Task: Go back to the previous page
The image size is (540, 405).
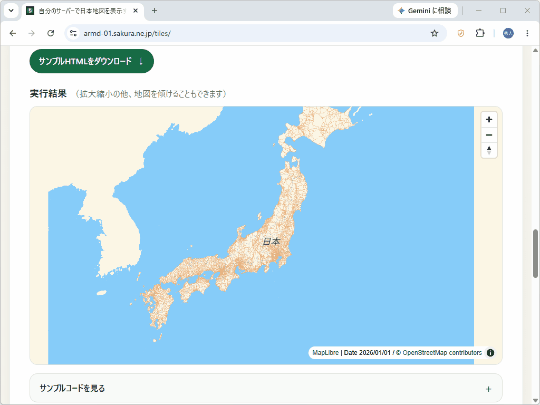Action: pyautogui.click(x=13, y=33)
